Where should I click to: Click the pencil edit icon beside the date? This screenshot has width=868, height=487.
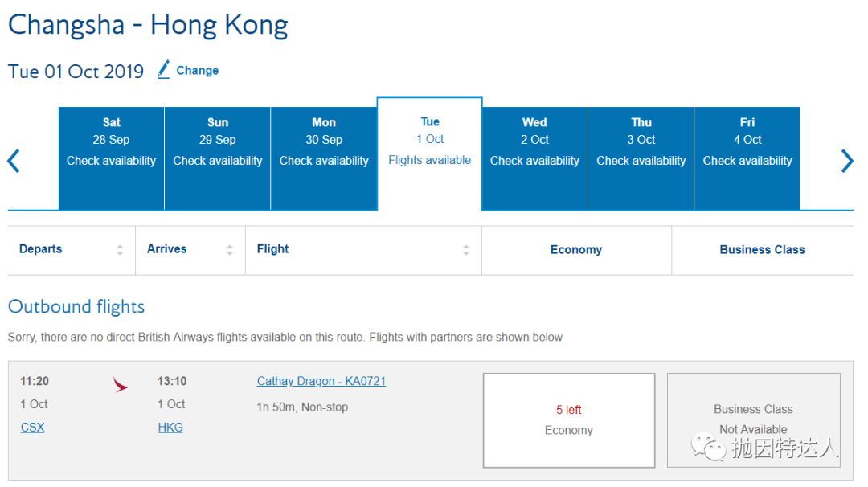pos(164,70)
